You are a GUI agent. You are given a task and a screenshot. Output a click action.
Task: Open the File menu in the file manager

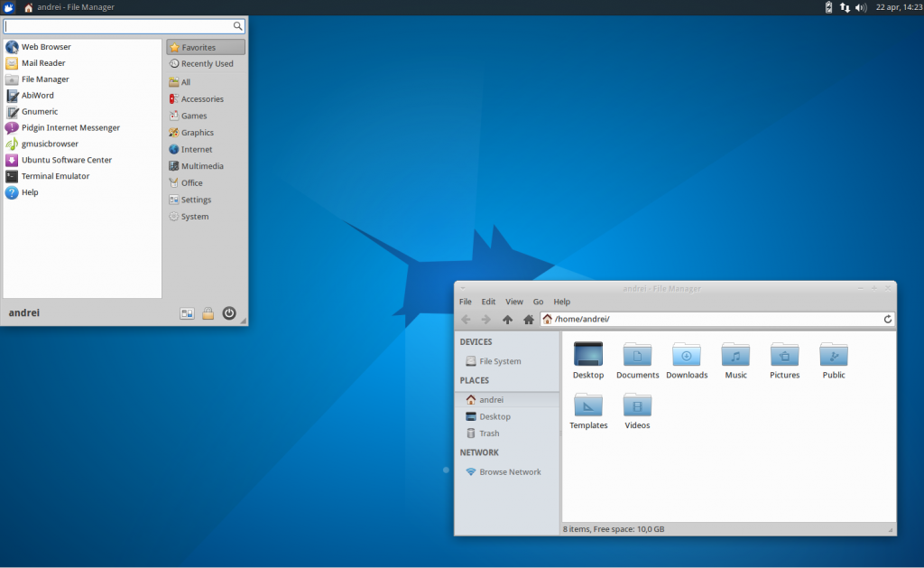[x=465, y=302]
